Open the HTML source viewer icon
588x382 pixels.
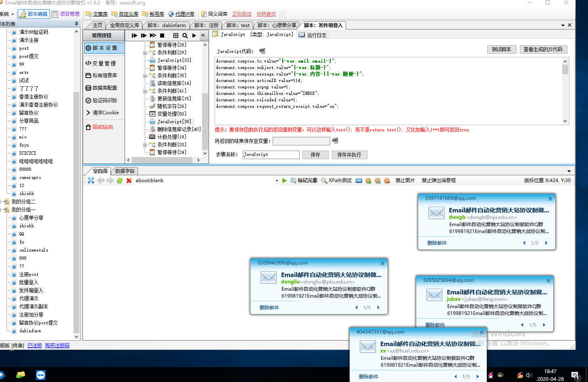coord(359,181)
